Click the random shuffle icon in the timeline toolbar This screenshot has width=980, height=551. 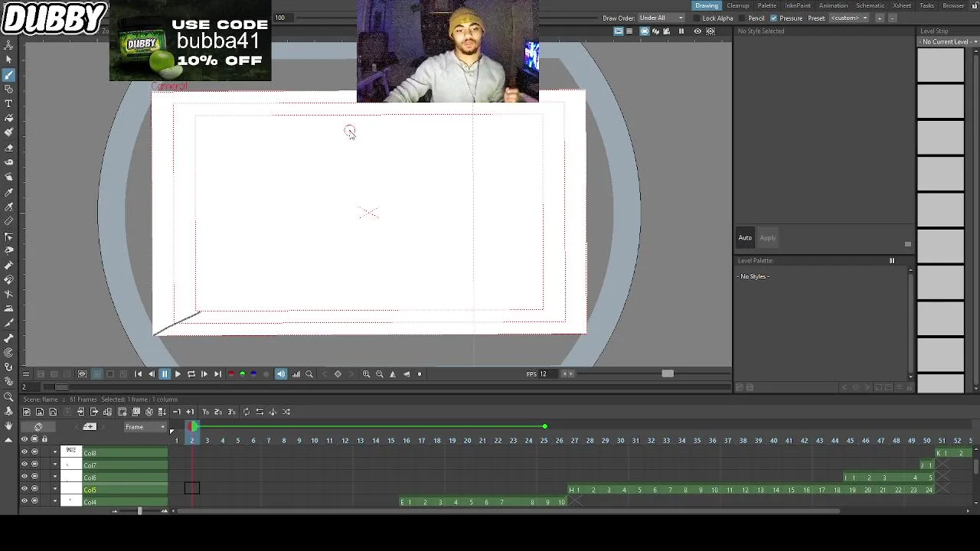[x=286, y=412]
